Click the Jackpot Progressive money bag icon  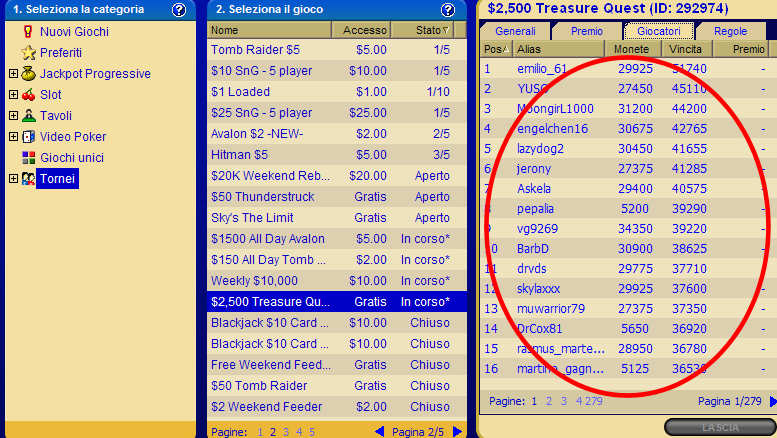click(x=29, y=74)
